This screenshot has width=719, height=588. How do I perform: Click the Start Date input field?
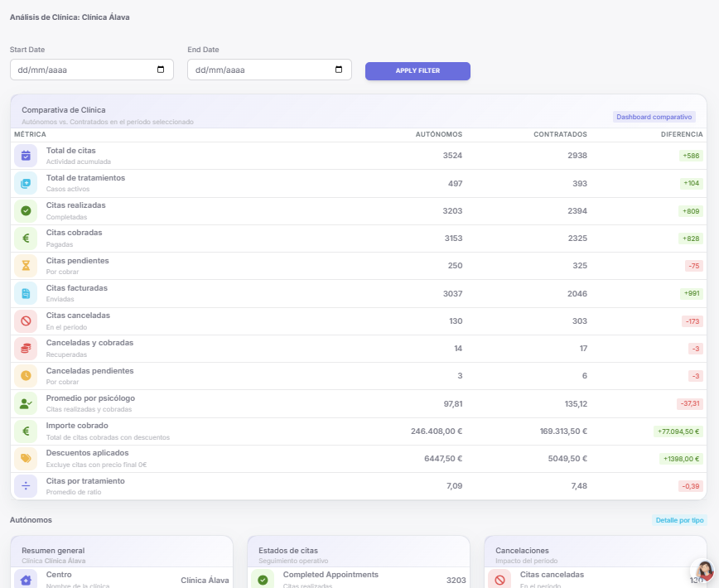pos(83,70)
